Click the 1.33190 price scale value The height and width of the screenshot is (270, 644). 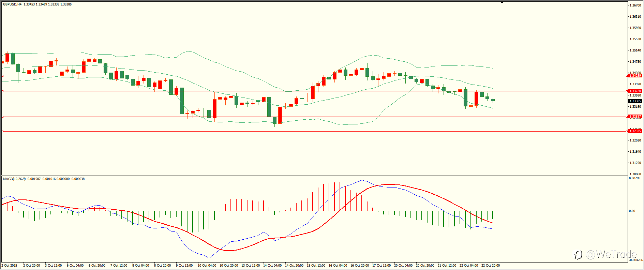pyautogui.click(x=635, y=107)
